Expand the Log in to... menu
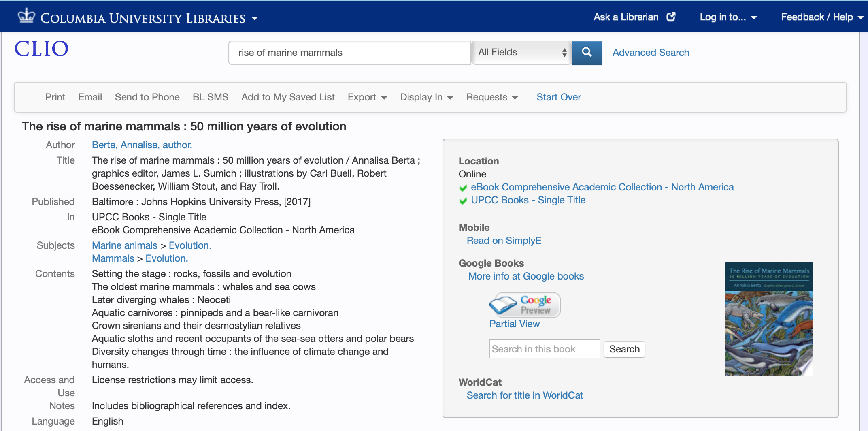 [728, 17]
